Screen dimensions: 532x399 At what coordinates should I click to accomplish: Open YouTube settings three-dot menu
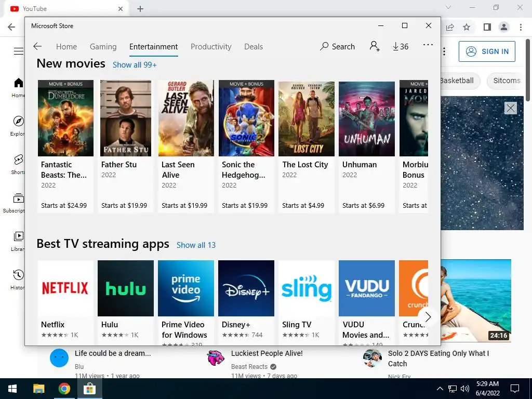click(444, 51)
